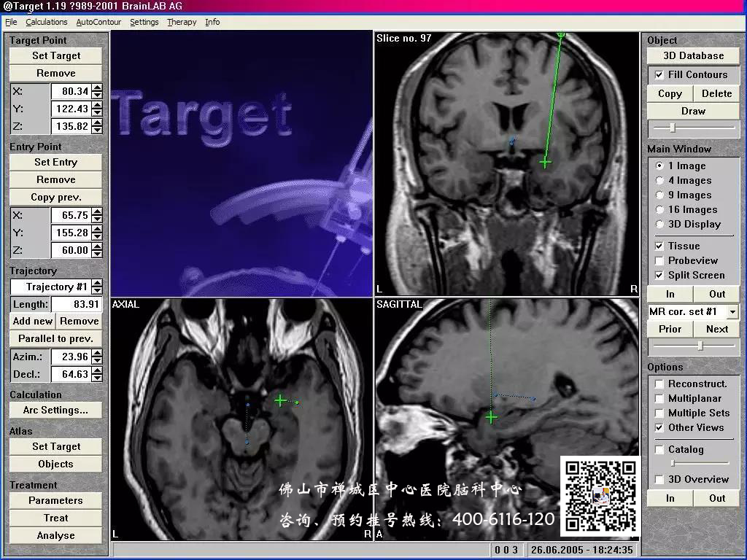Select the 4 Images radio option
Image resolution: width=747 pixels, height=560 pixels.
click(x=660, y=180)
